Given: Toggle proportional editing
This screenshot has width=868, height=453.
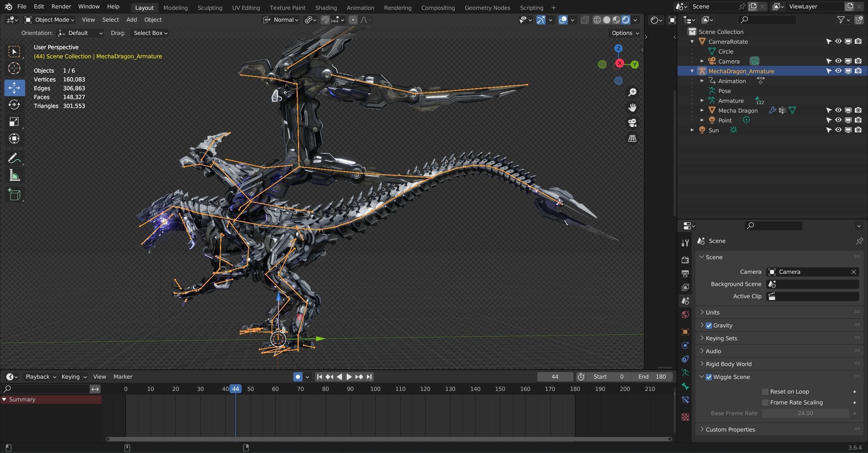Looking at the screenshot, I should click(353, 20).
